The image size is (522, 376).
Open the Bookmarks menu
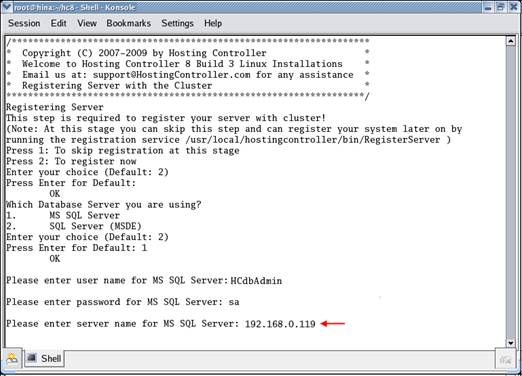coord(129,23)
